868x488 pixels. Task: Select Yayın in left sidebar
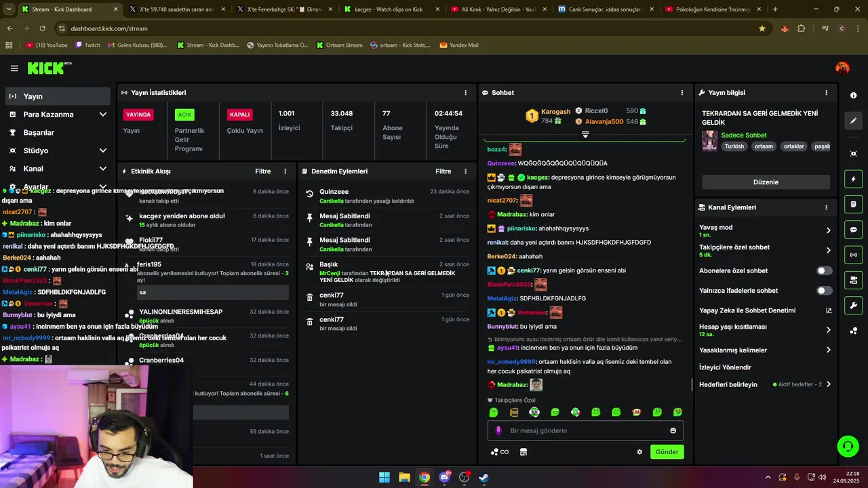(58, 96)
